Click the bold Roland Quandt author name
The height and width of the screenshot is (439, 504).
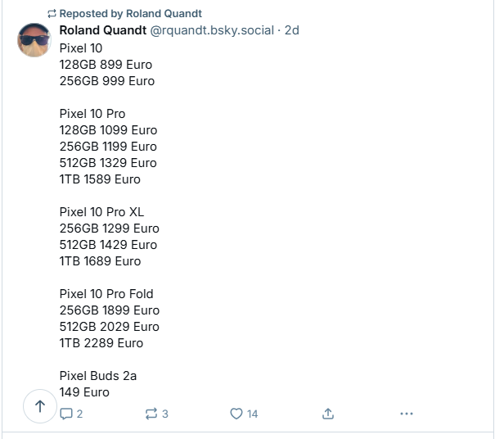tap(103, 30)
